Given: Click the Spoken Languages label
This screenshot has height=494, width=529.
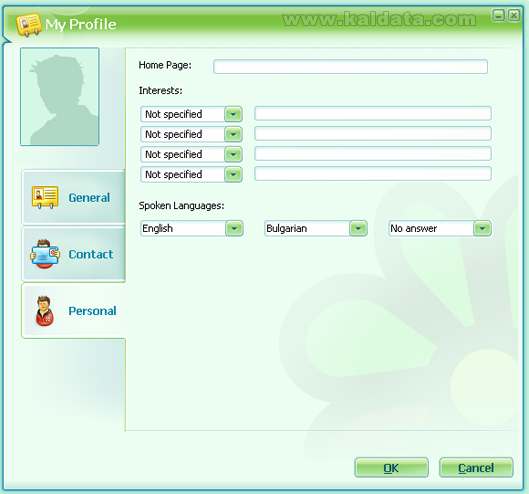Looking at the screenshot, I should point(182,205).
